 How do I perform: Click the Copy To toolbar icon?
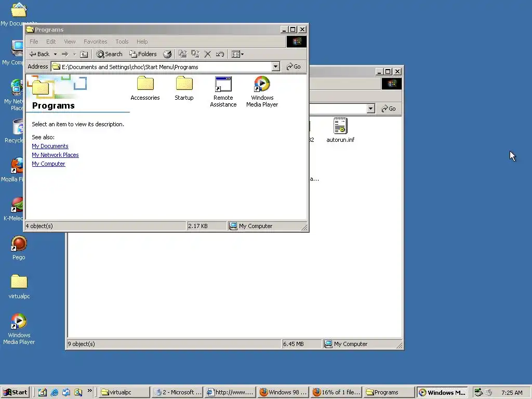coord(195,54)
